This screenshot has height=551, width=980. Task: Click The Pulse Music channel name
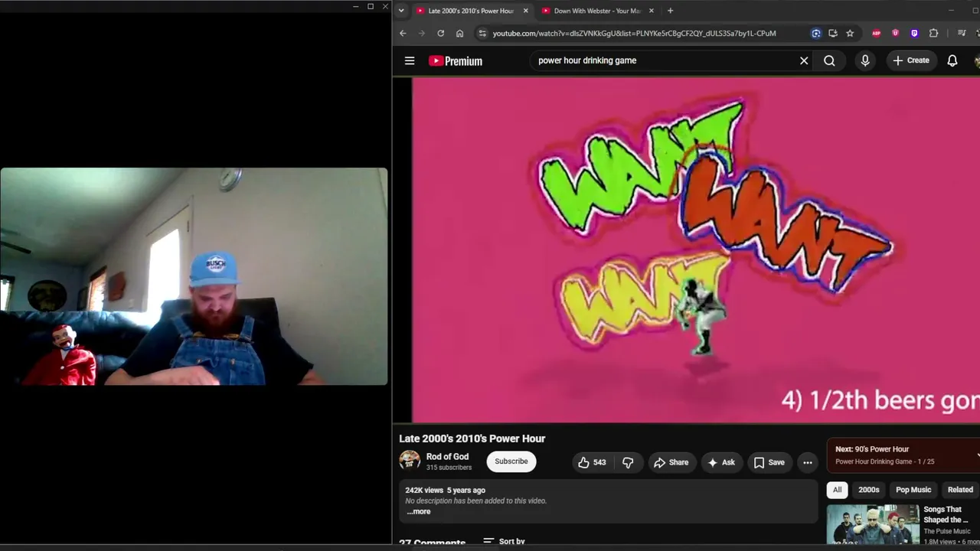click(x=946, y=532)
